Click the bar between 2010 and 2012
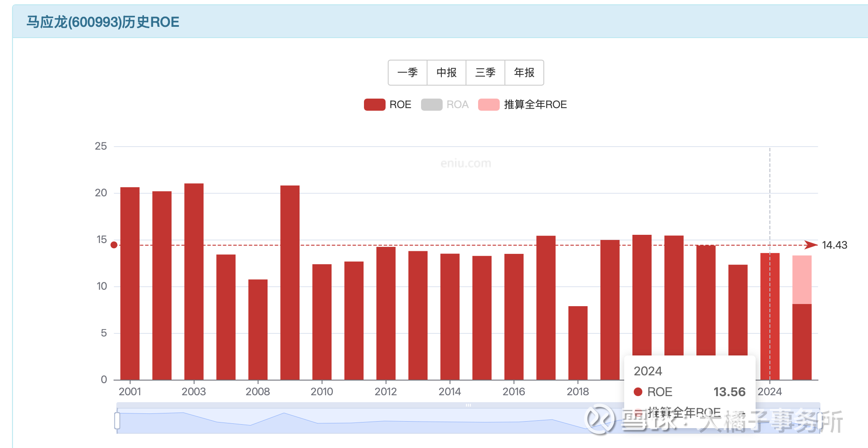The height and width of the screenshot is (448, 868). [x=354, y=321]
